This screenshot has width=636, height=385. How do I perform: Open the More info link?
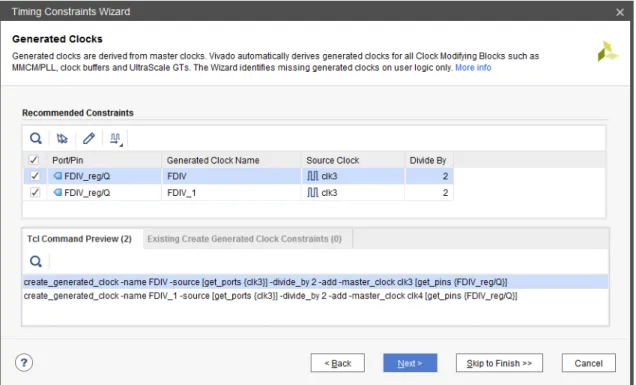click(x=473, y=67)
